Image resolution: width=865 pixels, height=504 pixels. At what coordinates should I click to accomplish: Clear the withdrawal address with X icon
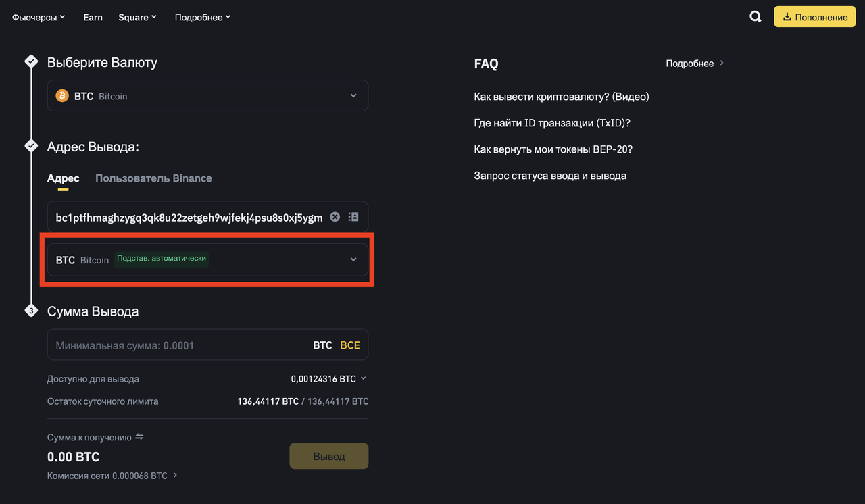click(335, 217)
